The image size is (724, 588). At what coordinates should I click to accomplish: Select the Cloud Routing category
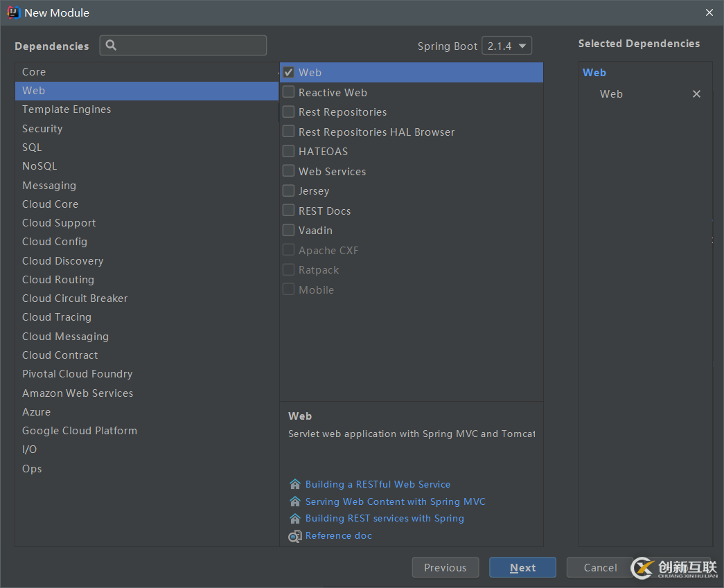(147, 280)
